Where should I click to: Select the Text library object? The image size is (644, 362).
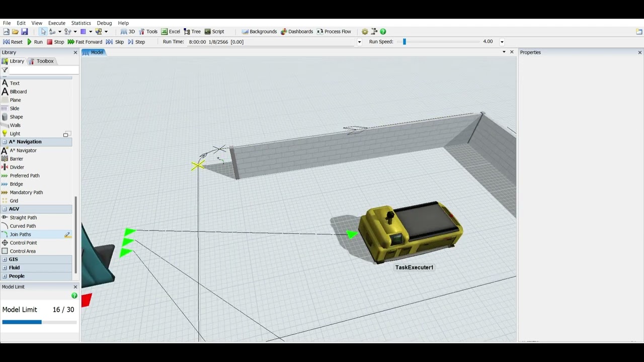(15, 83)
